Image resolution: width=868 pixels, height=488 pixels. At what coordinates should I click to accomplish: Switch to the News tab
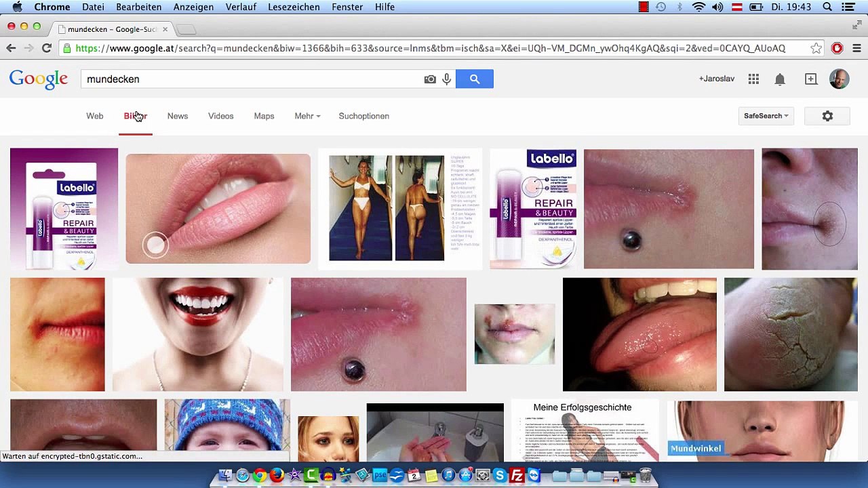tap(178, 116)
